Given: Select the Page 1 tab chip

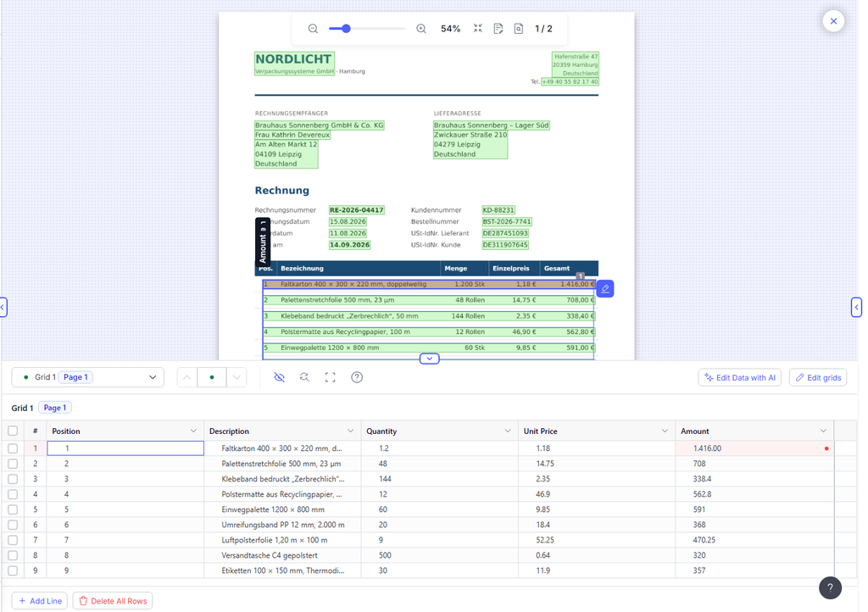Looking at the screenshot, I should pyautogui.click(x=55, y=408).
